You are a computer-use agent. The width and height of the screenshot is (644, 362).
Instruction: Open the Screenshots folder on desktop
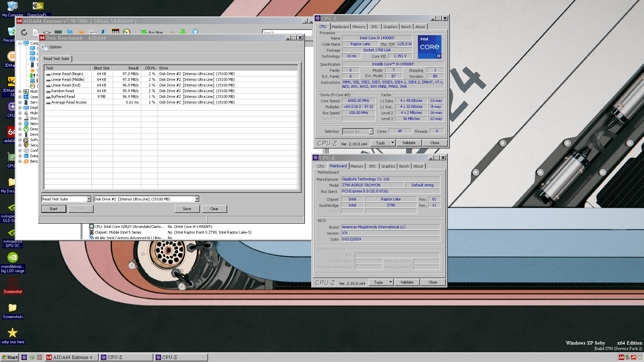click(x=12, y=308)
